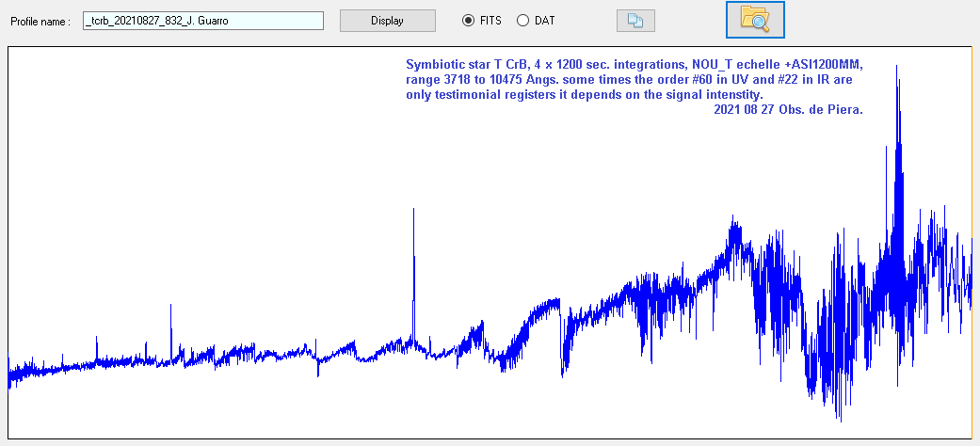The image size is (980, 446).
Task: Click the '2021 08 27 Obs. de Piera' text
Action: 789,110
